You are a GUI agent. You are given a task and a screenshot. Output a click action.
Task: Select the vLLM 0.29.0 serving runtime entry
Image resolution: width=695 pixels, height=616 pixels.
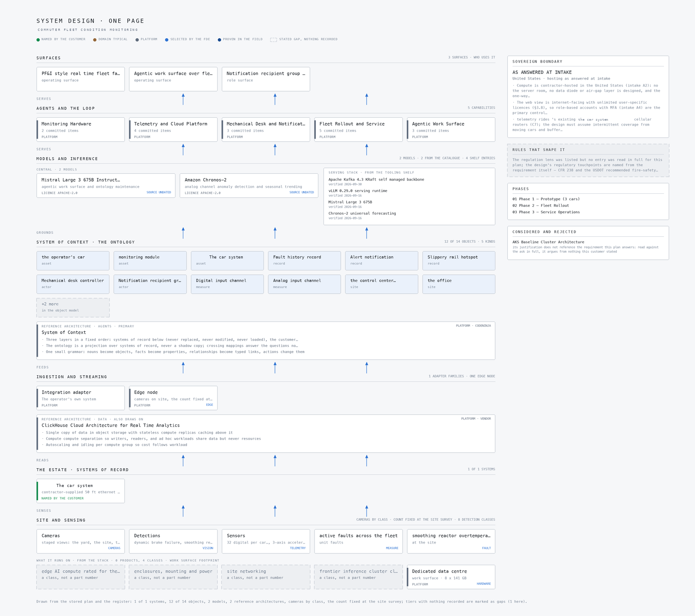point(358,193)
